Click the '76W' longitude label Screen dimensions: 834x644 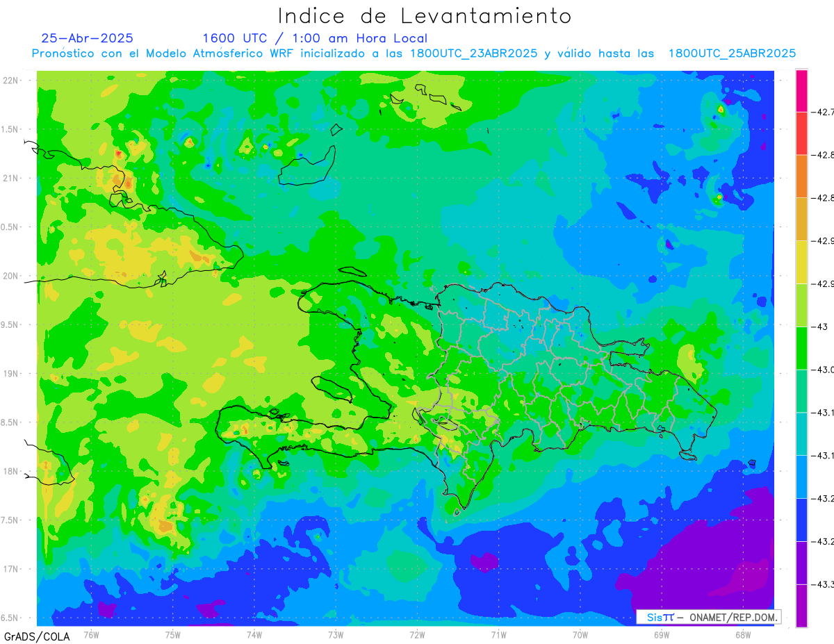pyautogui.click(x=92, y=635)
